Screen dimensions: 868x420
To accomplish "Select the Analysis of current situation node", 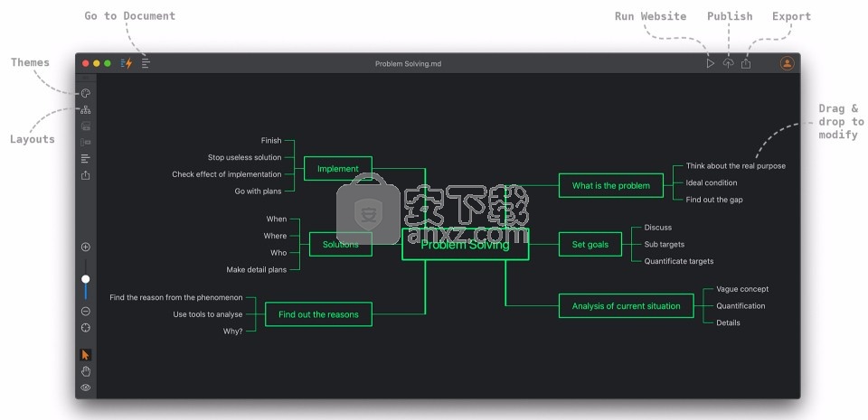I will 626,305.
